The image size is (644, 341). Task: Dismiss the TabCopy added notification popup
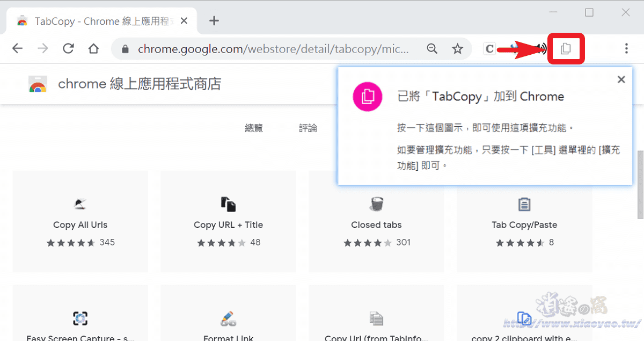pyautogui.click(x=621, y=79)
